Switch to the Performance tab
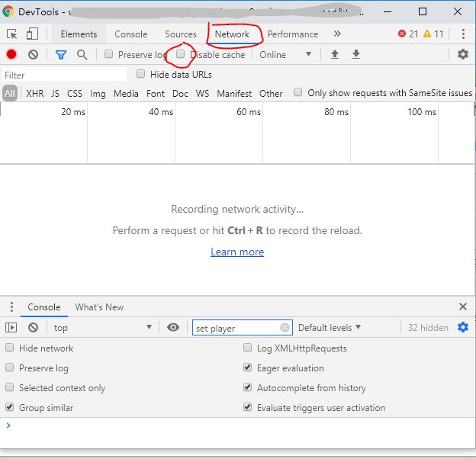Viewport: 476px width, 459px height. [x=292, y=34]
